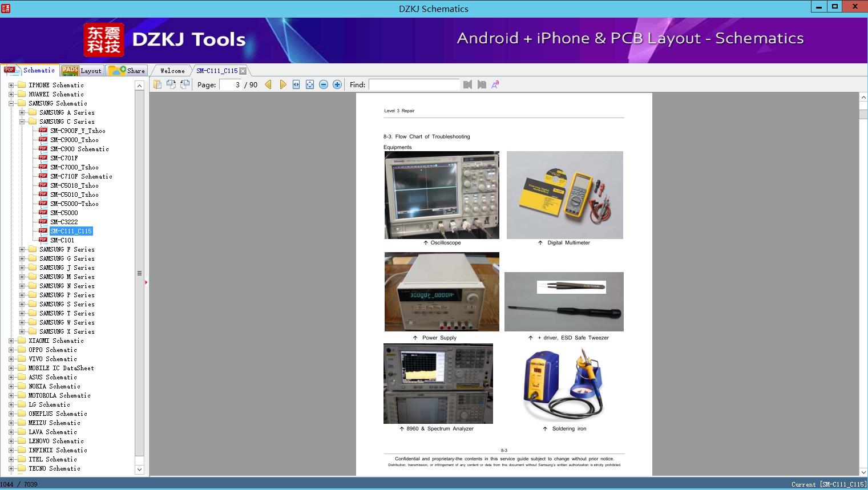The image size is (868, 490).
Task: Click PDF icon beside SM-C9000_Tshoo
Action: 43,139
